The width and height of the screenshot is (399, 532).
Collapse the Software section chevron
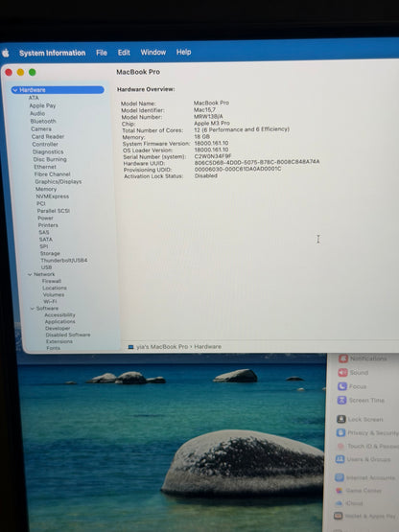point(33,309)
